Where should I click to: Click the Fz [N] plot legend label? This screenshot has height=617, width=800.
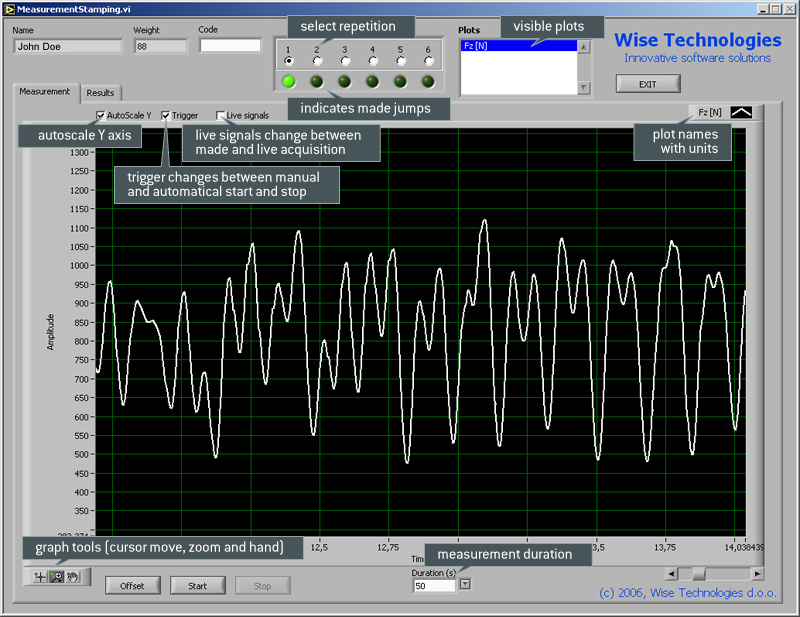[710, 112]
